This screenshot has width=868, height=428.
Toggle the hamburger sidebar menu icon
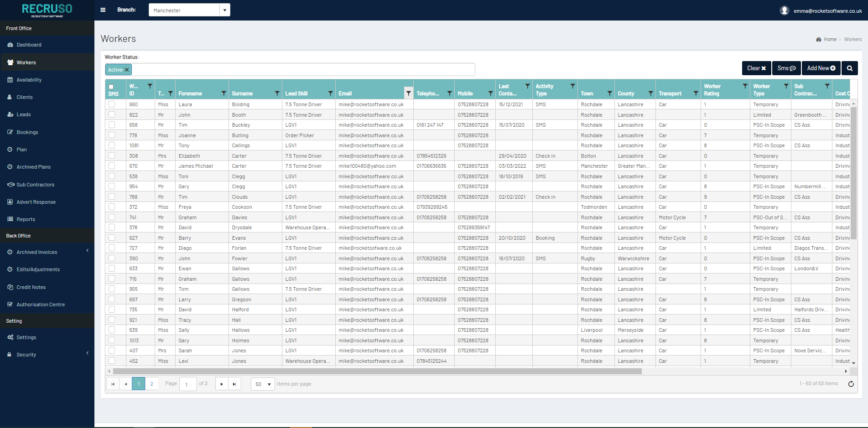tap(103, 10)
